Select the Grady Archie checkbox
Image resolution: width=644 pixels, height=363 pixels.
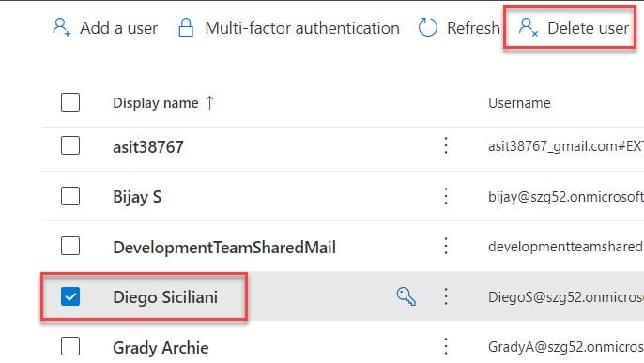tap(70, 346)
